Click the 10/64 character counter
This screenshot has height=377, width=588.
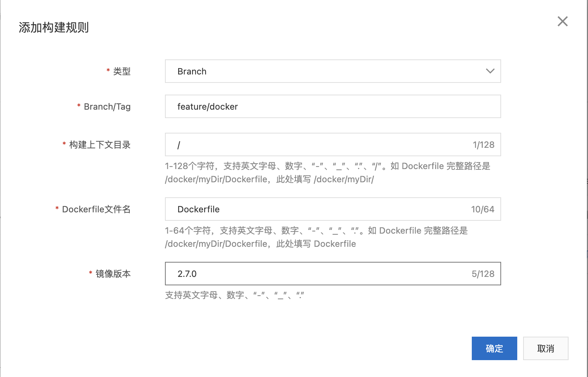482,209
